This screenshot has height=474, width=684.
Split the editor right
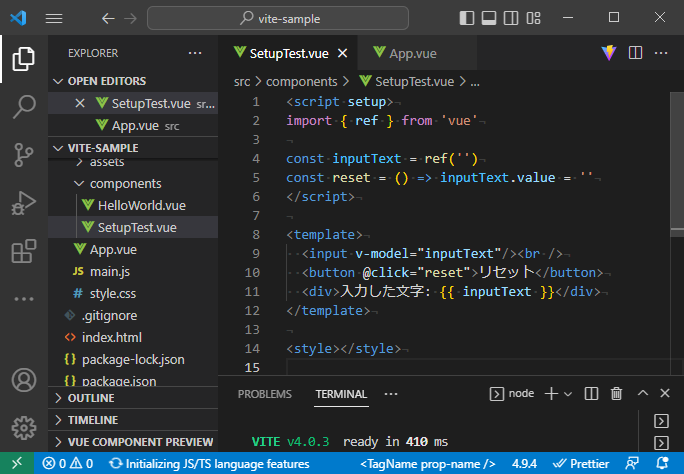coord(635,53)
